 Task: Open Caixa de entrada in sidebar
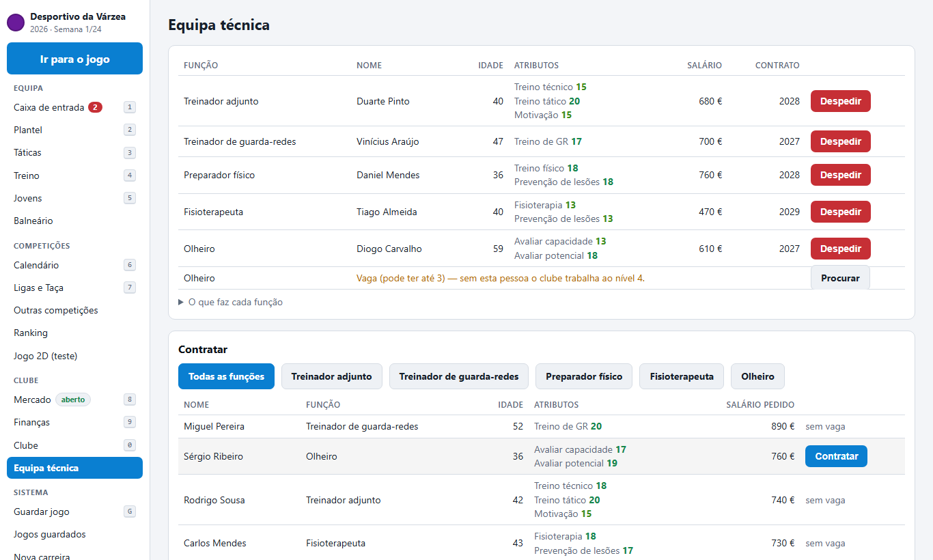click(x=74, y=107)
